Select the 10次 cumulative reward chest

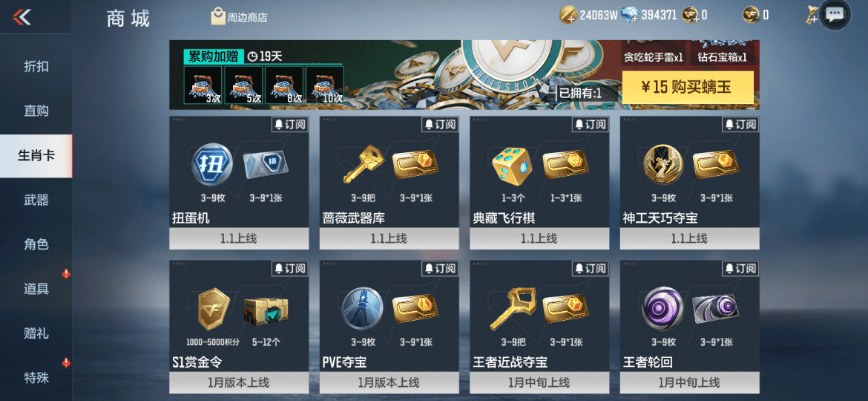pyautogui.click(x=325, y=85)
